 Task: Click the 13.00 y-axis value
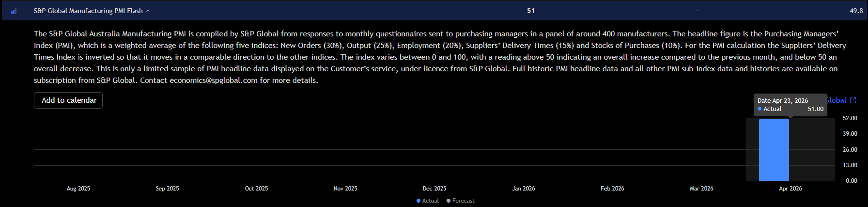click(x=850, y=165)
